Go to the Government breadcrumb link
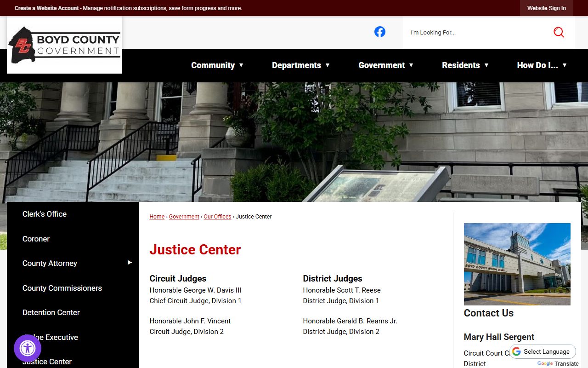 click(184, 217)
